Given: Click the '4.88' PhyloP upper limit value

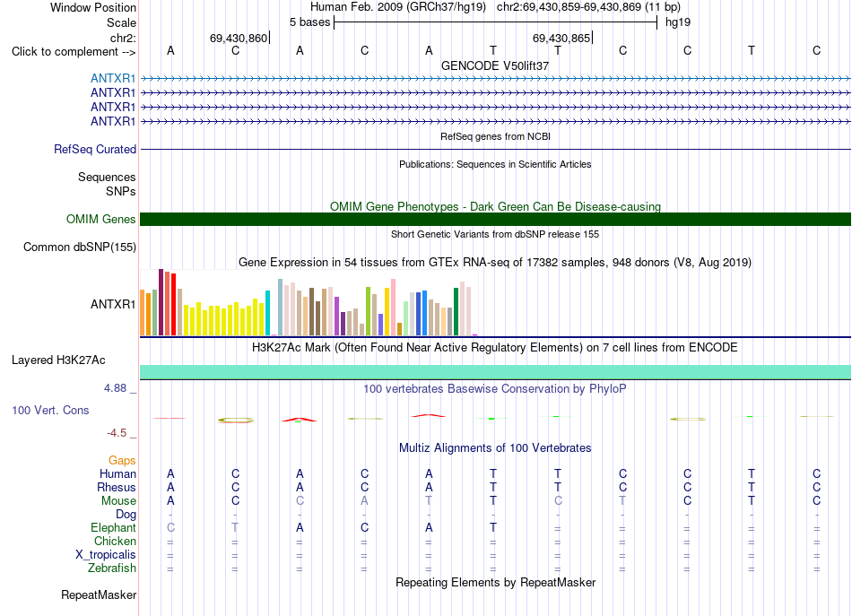Looking at the screenshot, I should pos(115,388).
